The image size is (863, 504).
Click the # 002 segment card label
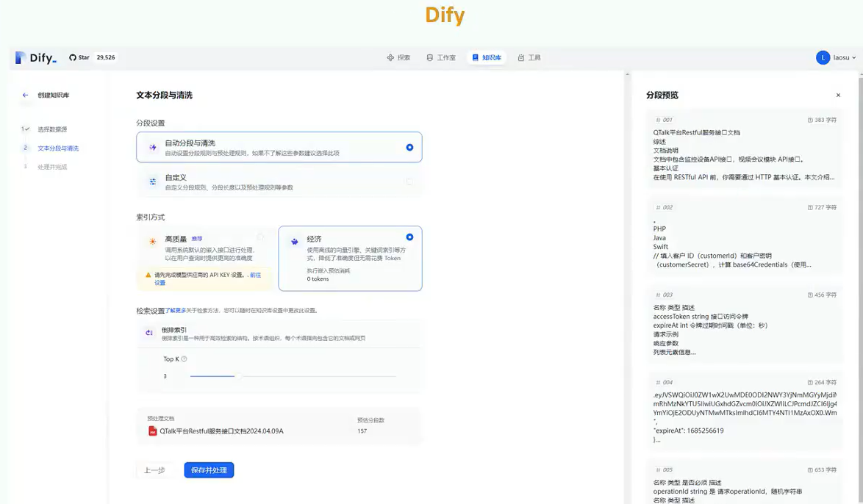pos(664,207)
